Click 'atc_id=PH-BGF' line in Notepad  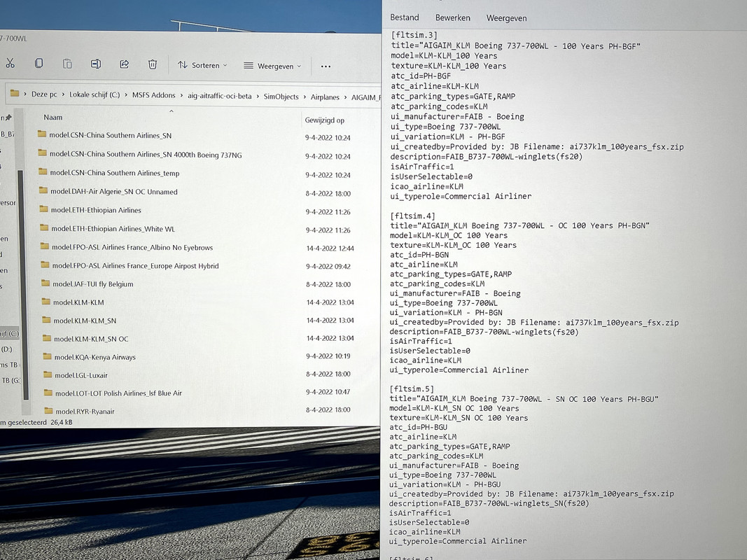click(x=421, y=76)
